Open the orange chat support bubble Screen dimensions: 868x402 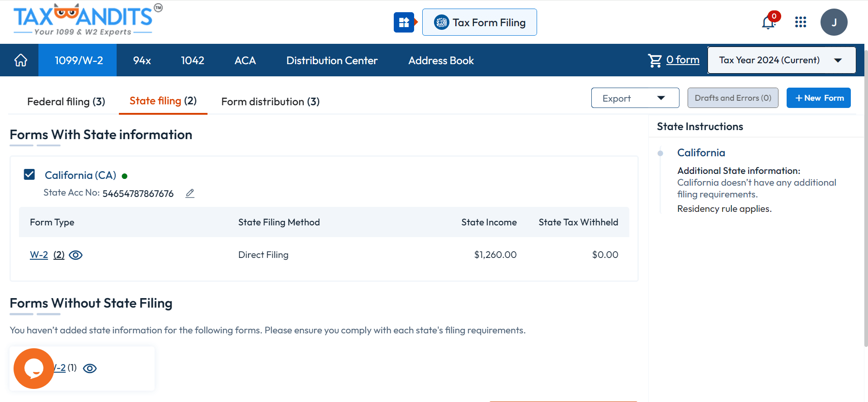pyautogui.click(x=34, y=369)
